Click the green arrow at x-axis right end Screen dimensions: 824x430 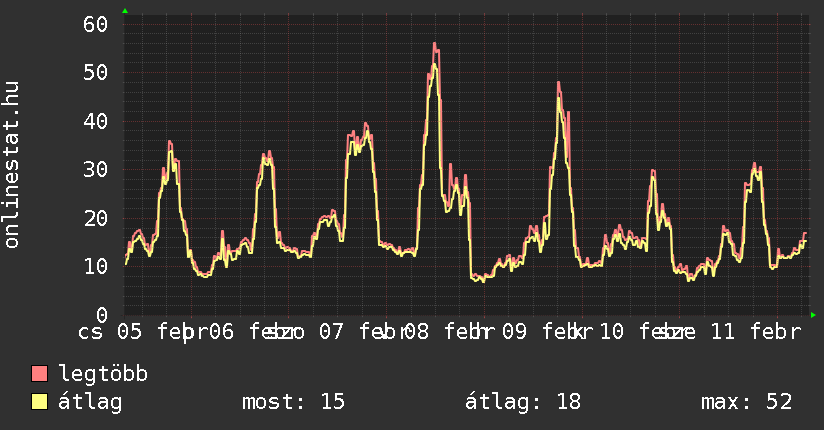point(813,315)
